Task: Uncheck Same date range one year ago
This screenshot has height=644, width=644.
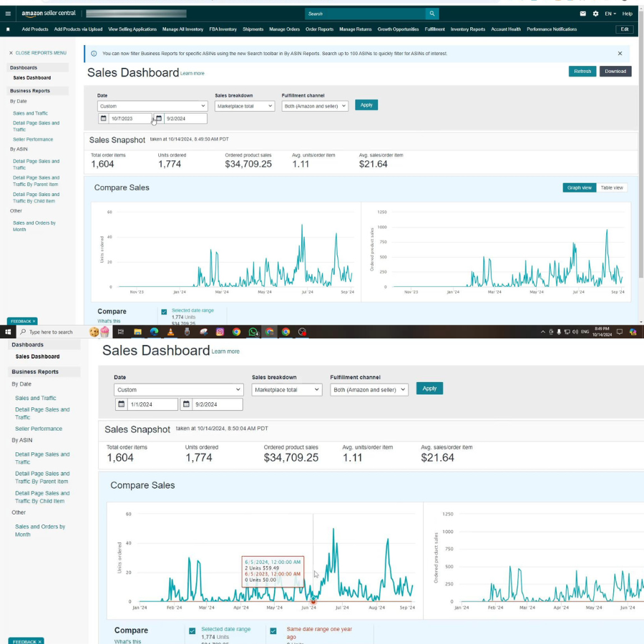Action: pos(273,631)
